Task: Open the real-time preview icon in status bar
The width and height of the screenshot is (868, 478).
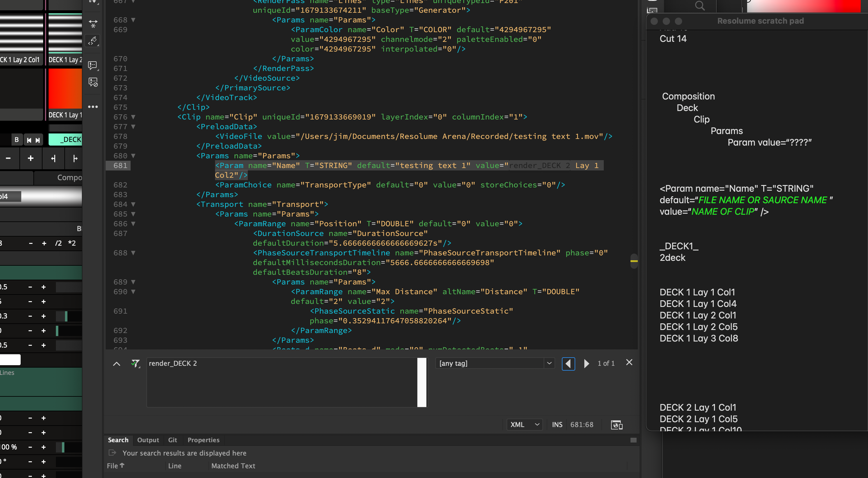Action: (x=616, y=425)
